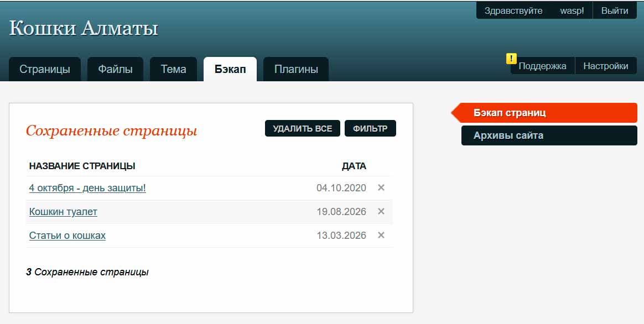Open the Страницы tab
This screenshot has height=324, width=644.
(45, 69)
